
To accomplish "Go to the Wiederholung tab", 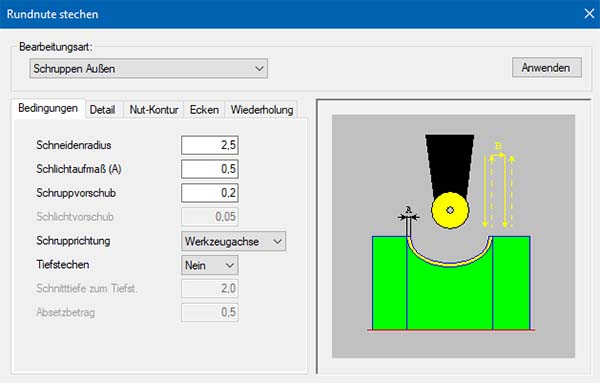I will pyautogui.click(x=262, y=110).
